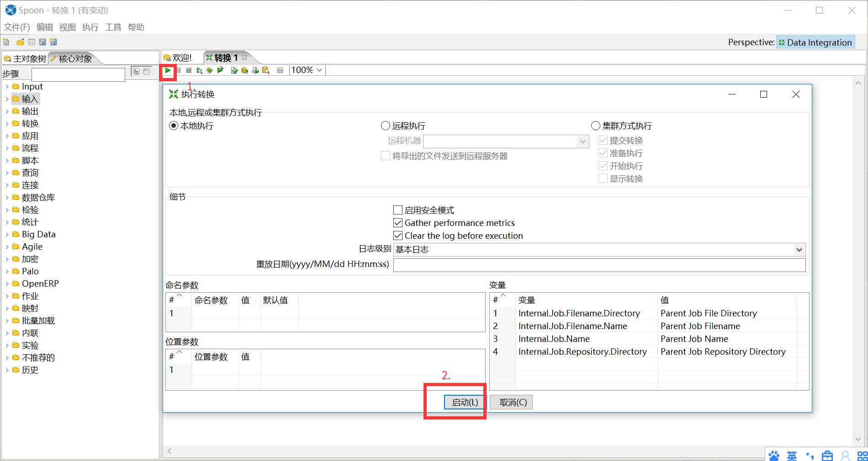
Task: Create a new file from the toolbar
Action: [x=6, y=42]
